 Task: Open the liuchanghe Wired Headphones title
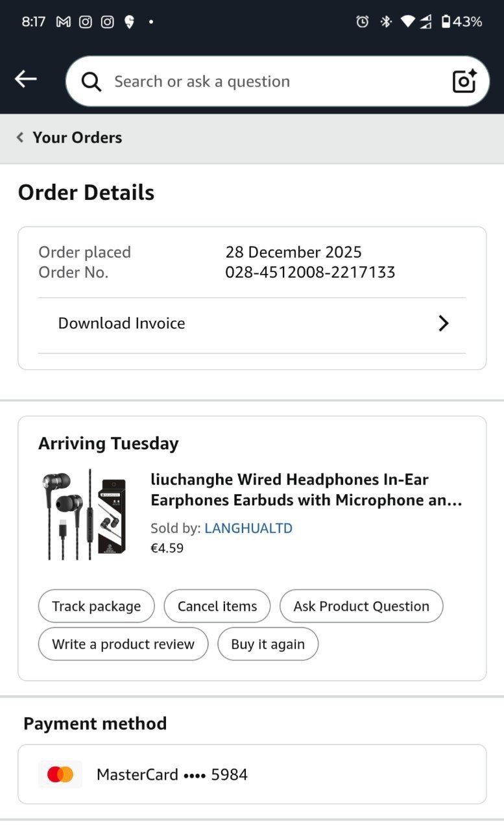(306, 490)
